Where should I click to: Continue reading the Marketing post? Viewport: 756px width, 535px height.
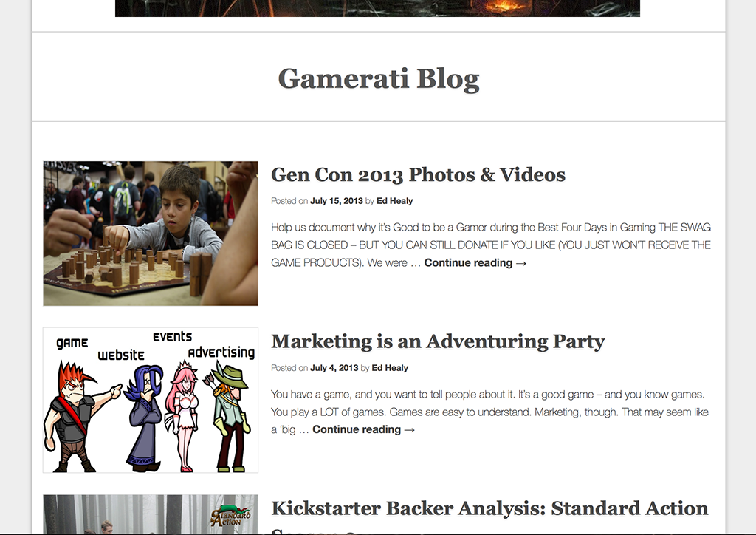363,429
